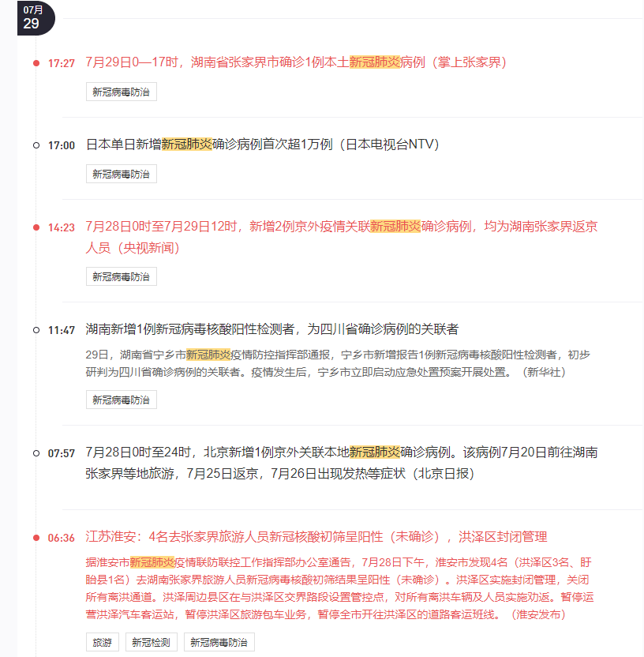Open the 17:27 Zhangjiajie confirmed case headline
This screenshot has width=644, height=657.
click(x=296, y=62)
